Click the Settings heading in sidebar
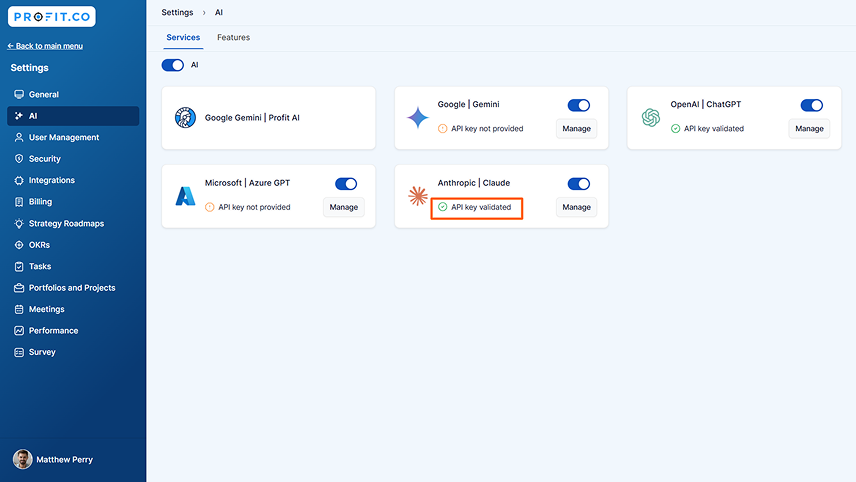This screenshot has height=482, width=856. (x=29, y=68)
